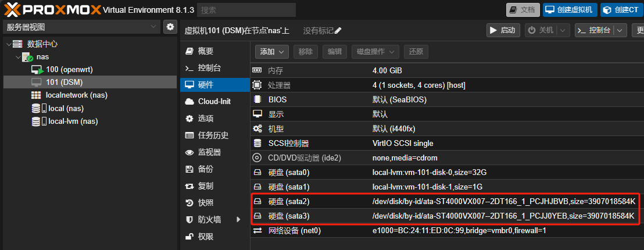
Task: Collapse the 数据中心 tree node
Action: [9, 44]
